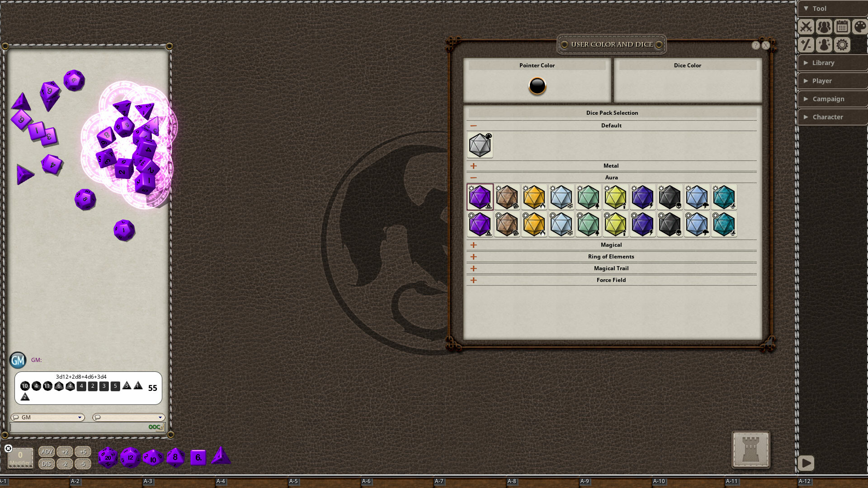This screenshot has height=488, width=868.
Task: Toggle the Advantage modifier button
Action: point(46,451)
